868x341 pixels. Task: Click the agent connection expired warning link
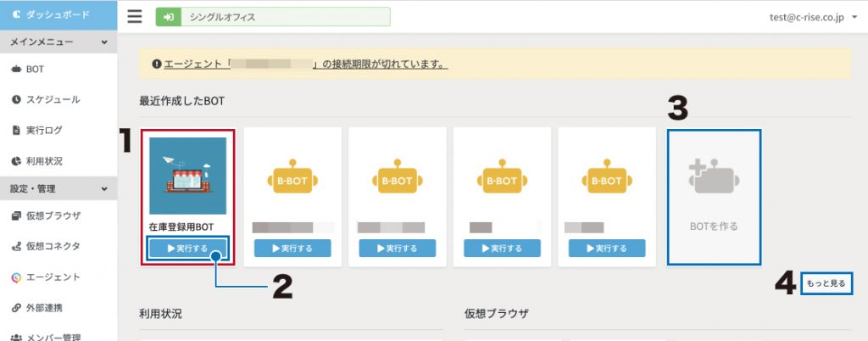tap(305, 64)
